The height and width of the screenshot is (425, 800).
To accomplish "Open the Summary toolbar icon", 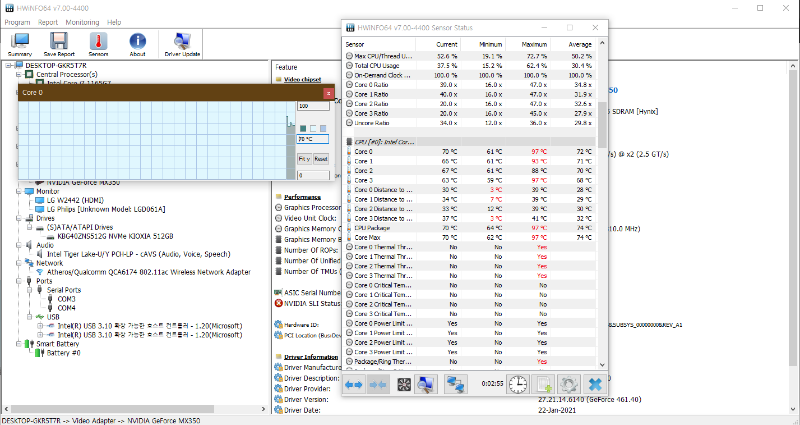I will pyautogui.click(x=19, y=43).
